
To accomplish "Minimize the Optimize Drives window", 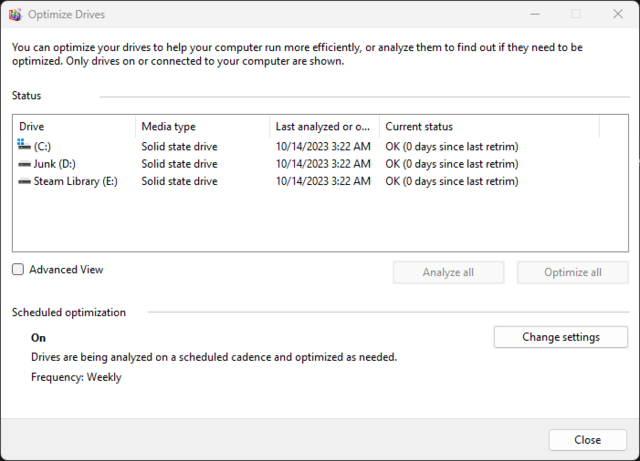I will click(529, 15).
